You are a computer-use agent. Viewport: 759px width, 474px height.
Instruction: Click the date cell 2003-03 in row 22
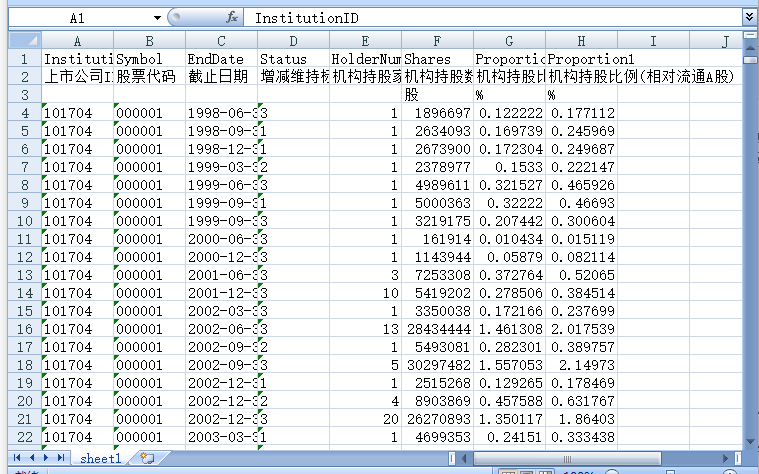tap(221, 437)
